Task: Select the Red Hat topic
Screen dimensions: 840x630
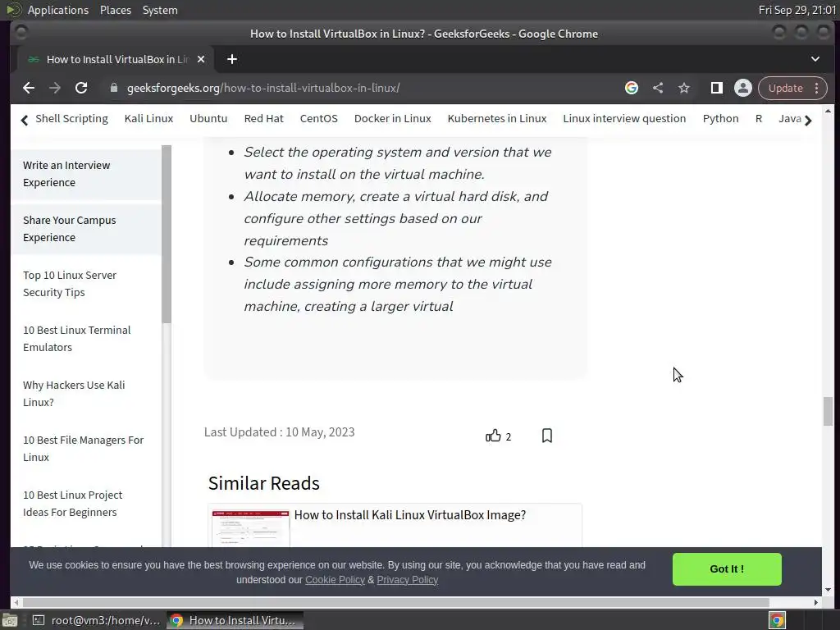Action: 263,118
